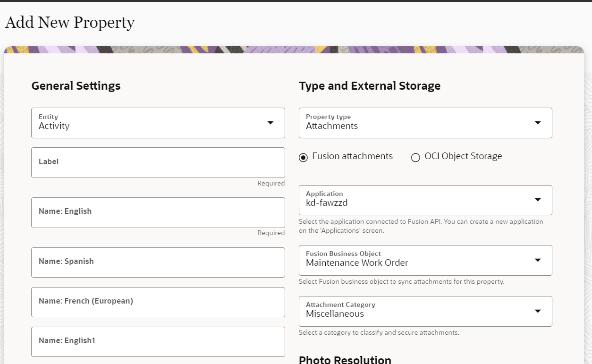Click the Type and External Storage heading
Image resolution: width=592 pixels, height=364 pixels.
pos(370,86)
